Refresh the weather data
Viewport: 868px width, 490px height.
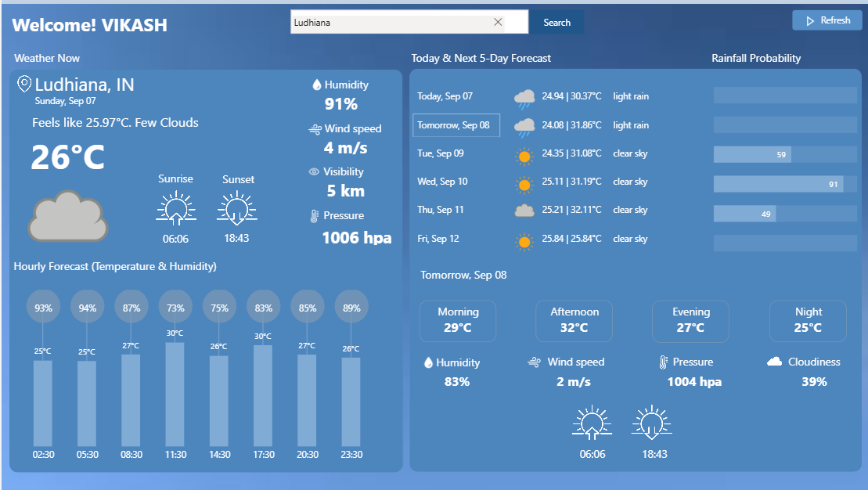(x=827, y=21)
